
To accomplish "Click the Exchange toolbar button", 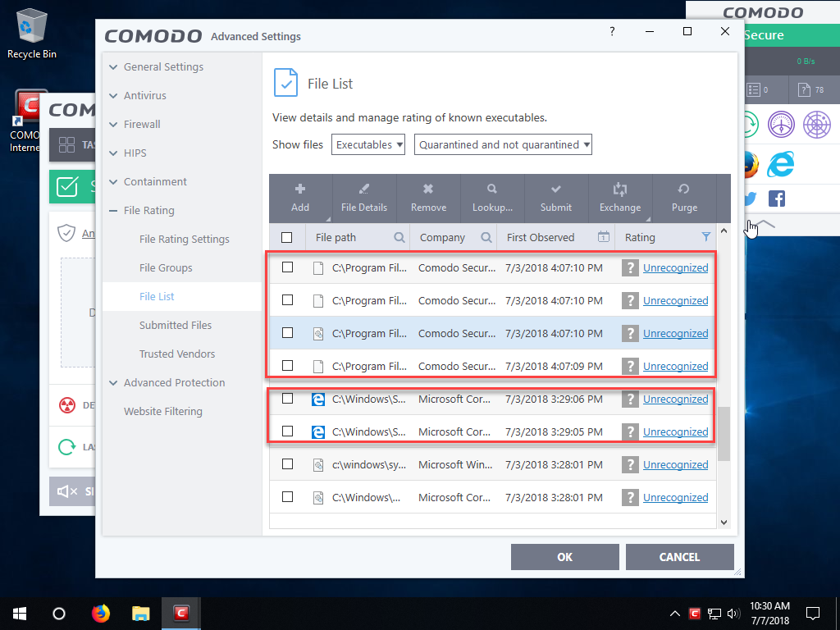I will (620, 199).
